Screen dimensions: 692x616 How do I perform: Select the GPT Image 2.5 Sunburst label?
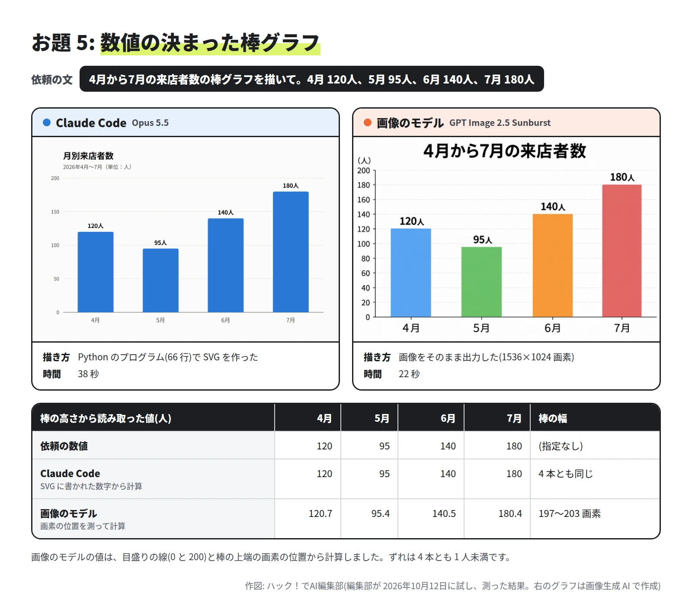tap(500, 123)
